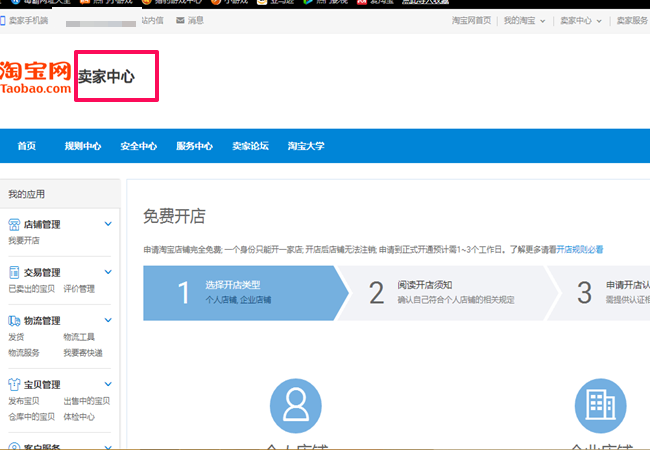
Task: Click 我要开店 under 店铺管理
Action: click(24, 240)
